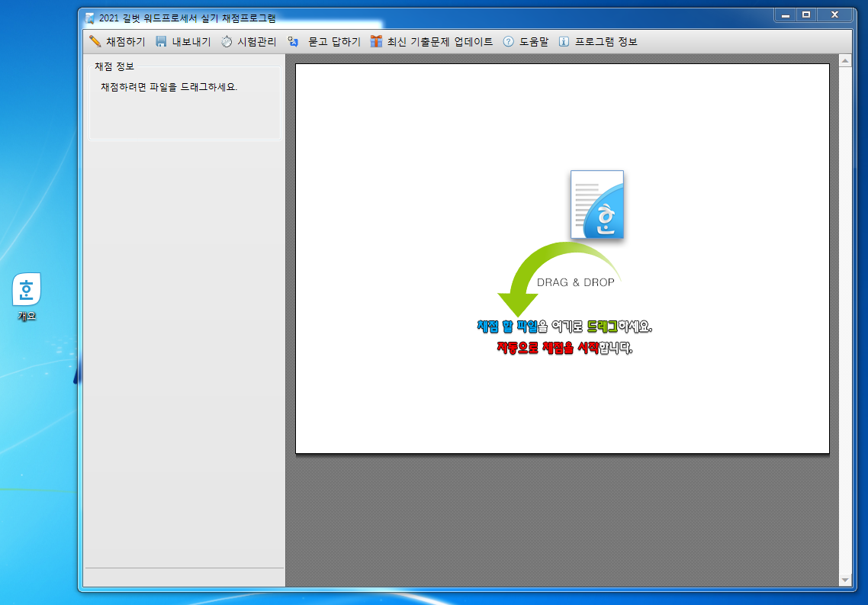Click the 묻고 답하기 icon

[x=293, y=41]
